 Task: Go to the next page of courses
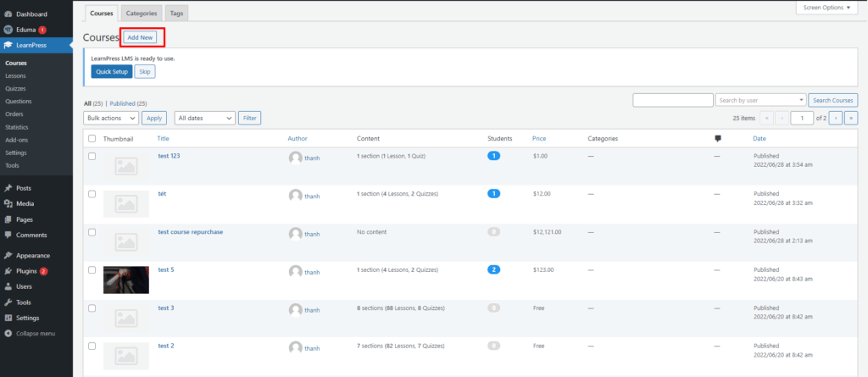point(836,118)
